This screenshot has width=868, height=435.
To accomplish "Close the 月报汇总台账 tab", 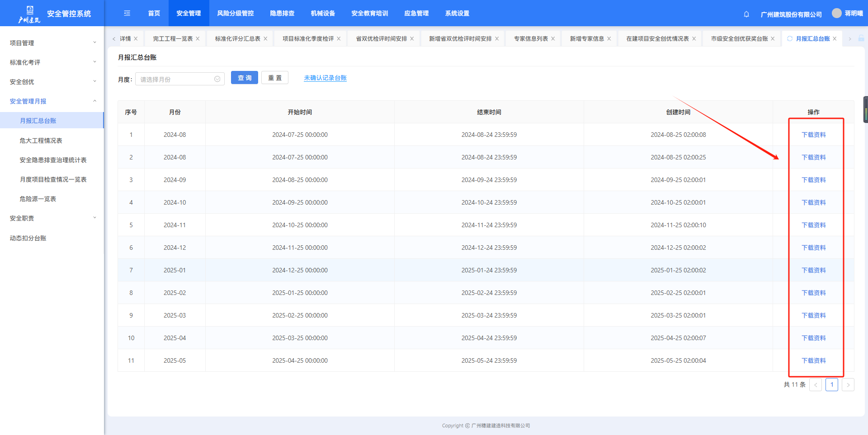I will (x=835, y=39).
